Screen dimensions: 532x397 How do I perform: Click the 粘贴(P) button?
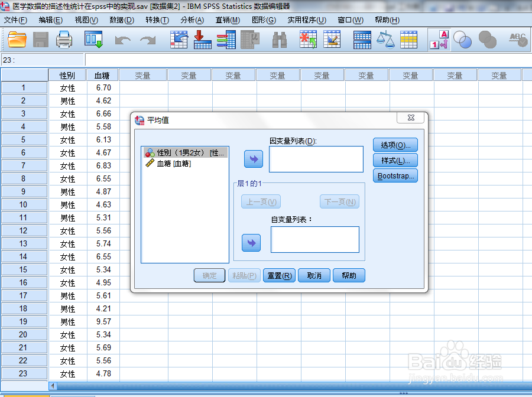coord(244,275)
